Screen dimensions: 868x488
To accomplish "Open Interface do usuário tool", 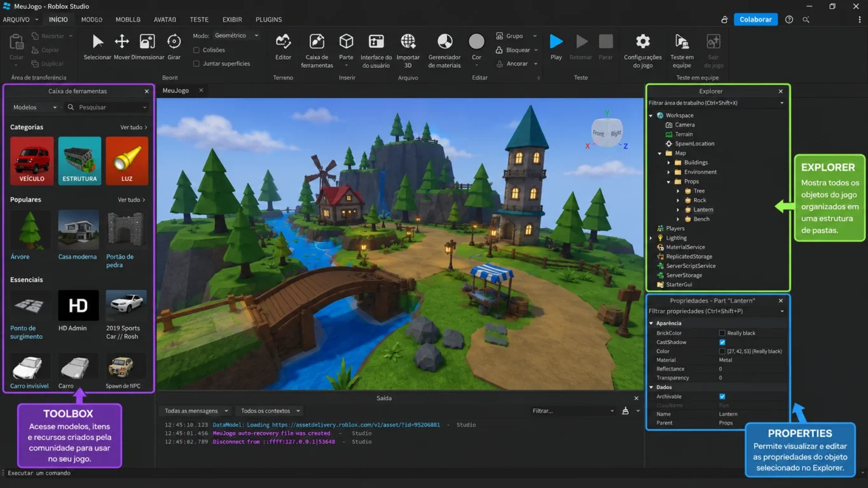I will click(x=376, y=51).
